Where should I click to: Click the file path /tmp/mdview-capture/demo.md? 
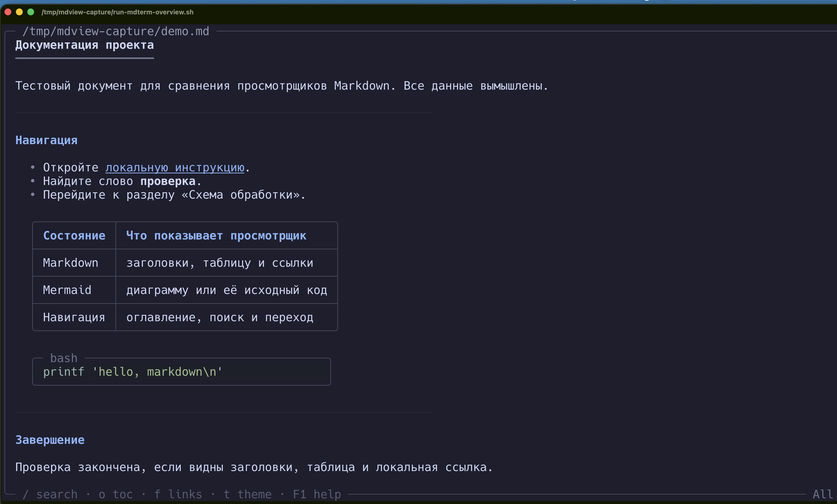[116, 31]
